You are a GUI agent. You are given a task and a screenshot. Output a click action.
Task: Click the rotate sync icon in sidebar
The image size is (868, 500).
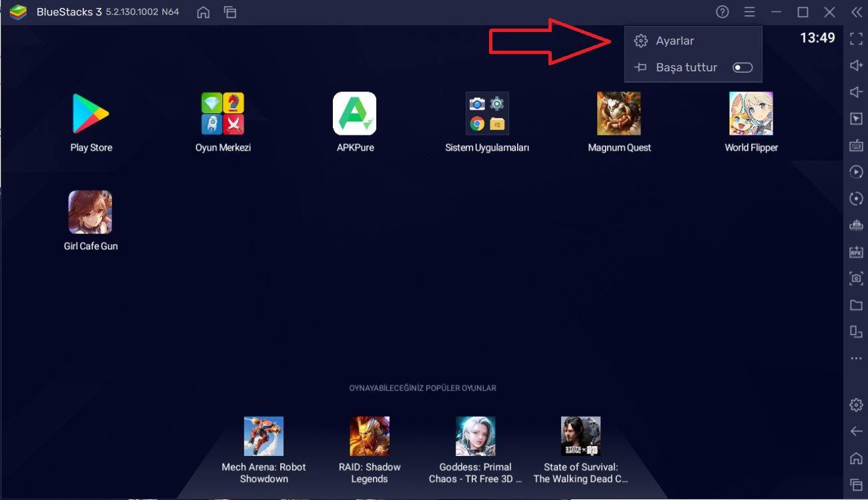click(856, 199)
